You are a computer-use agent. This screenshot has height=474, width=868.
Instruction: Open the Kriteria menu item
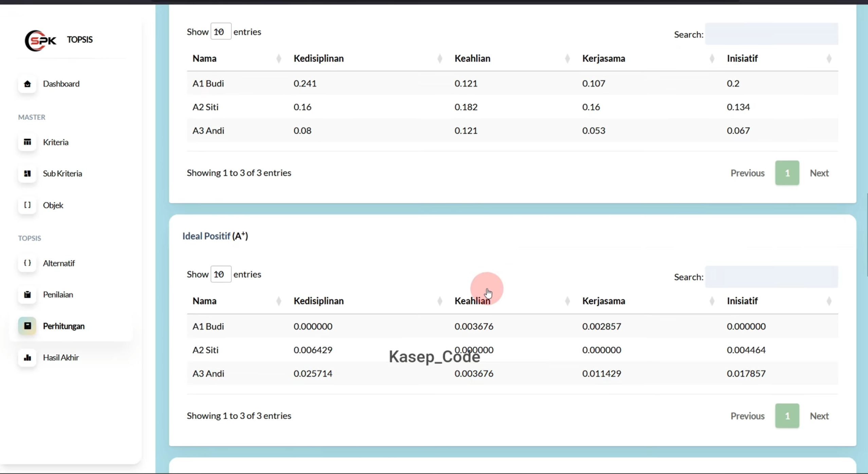tap(56, 142)
